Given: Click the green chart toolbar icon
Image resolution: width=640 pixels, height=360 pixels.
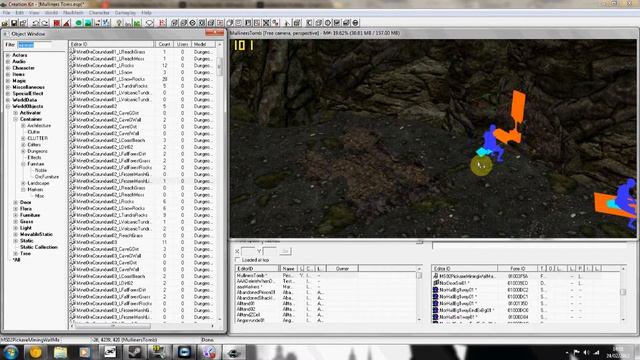Looking at the screenshot, I should click(x=137, y=23).
